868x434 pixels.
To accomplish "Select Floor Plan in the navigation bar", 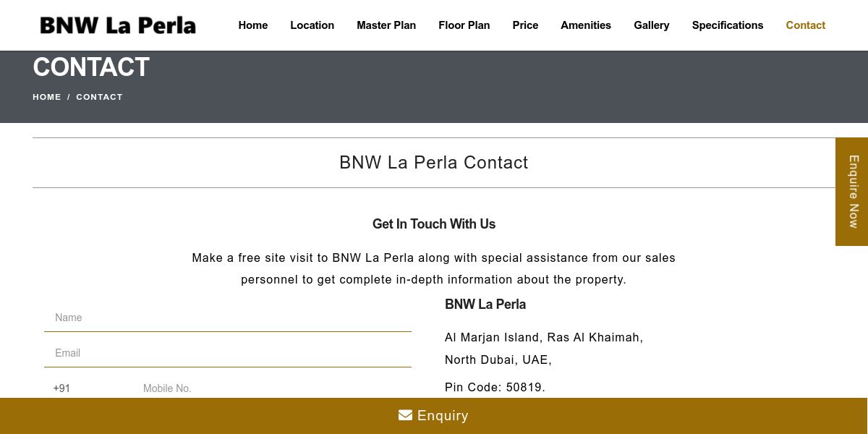I will (464, 25).
